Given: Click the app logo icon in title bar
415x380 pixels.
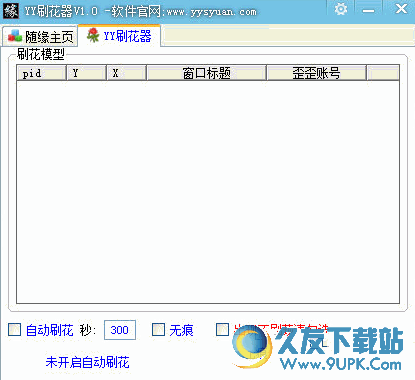Looking at the screenshot, I should click(11, 11).
